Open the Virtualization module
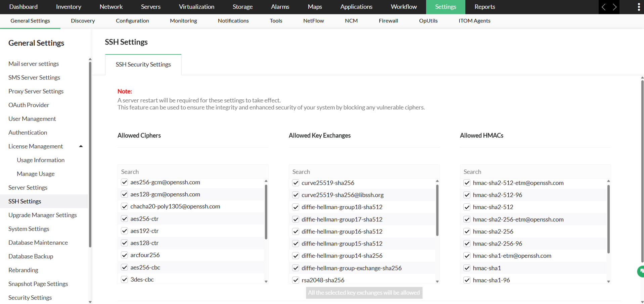 pos(196,7)
